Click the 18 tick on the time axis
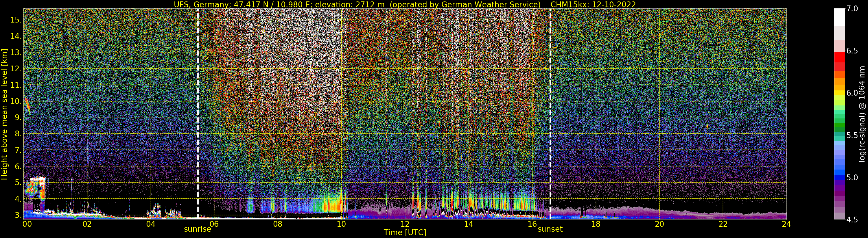The image size is (868, 238). 596,224
